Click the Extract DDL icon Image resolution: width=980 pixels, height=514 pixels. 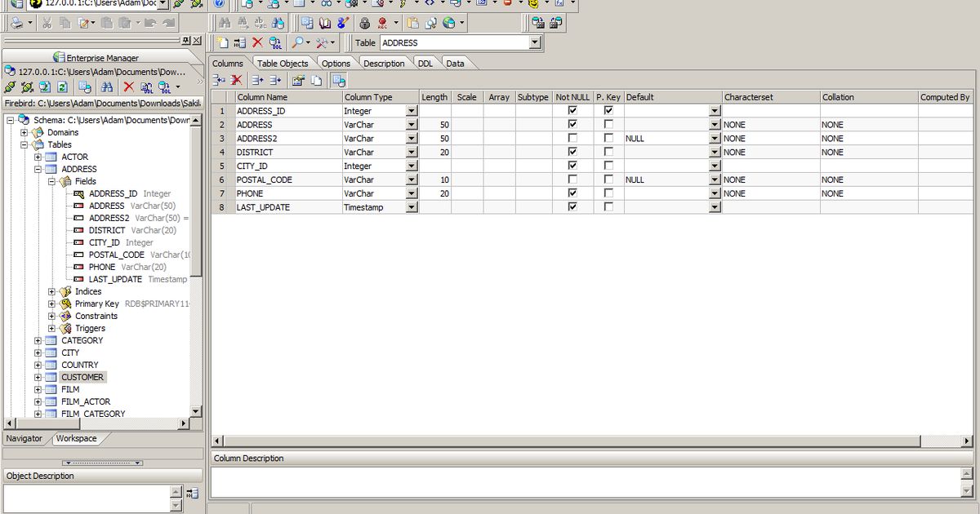(145, 87)
